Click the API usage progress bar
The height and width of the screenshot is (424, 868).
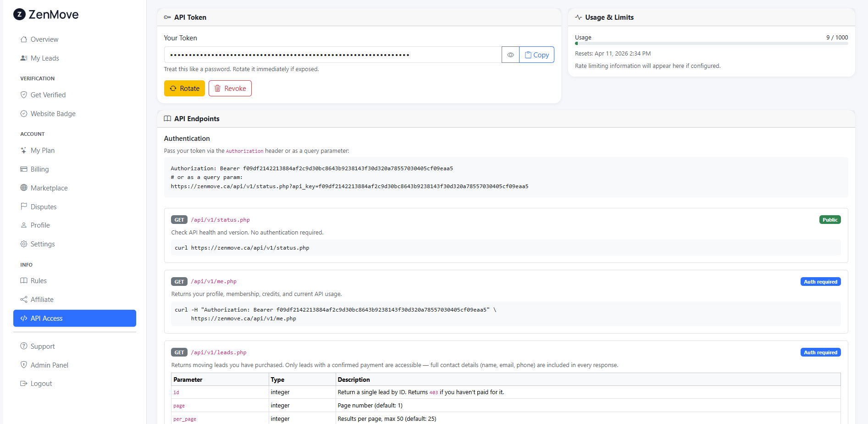(711, 44)
